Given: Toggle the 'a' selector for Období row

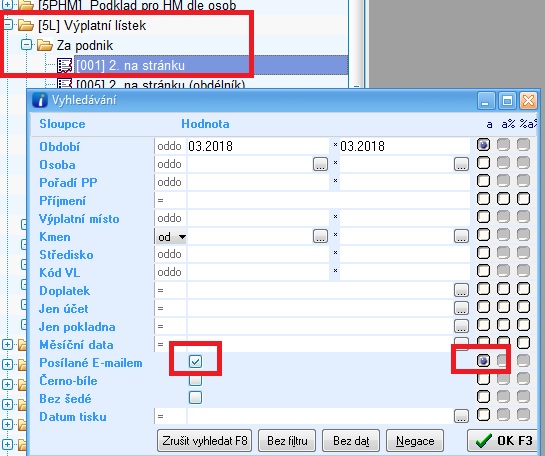Looking at the screenshot, I should (483, 145).
